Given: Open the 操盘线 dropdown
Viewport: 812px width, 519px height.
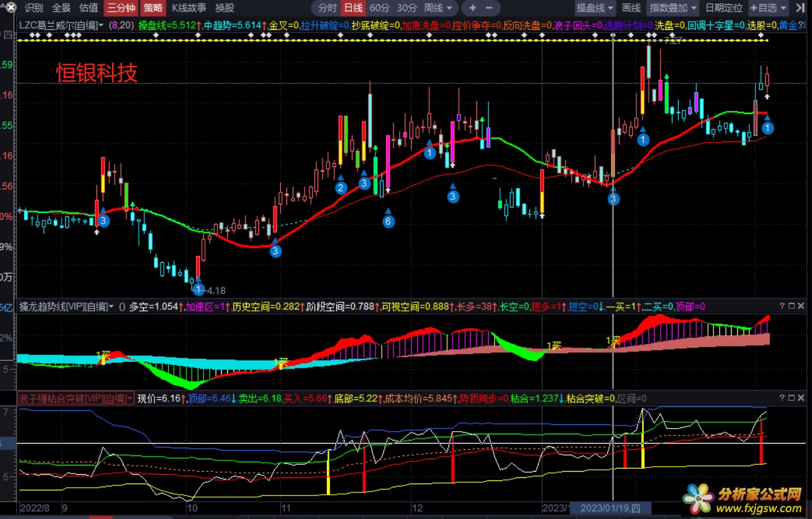Looking at the screenshot, I should tap(595, 8).
